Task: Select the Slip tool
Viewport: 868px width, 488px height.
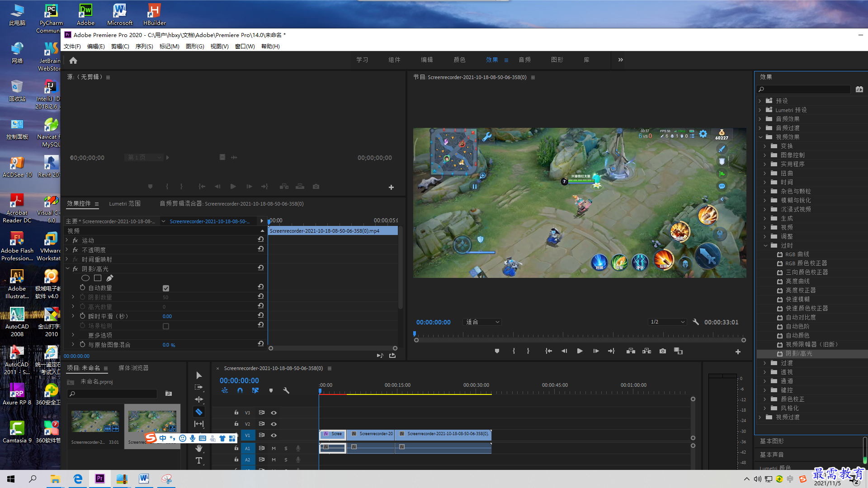Action: (x=199, y=424)
